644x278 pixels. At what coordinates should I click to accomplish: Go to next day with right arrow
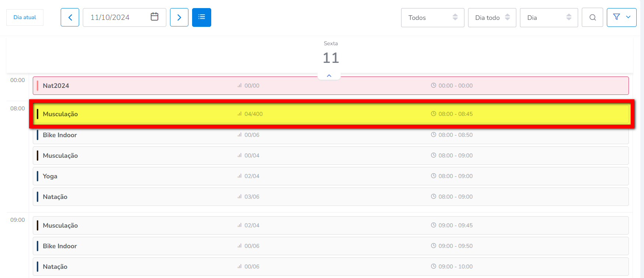(x=179, y=17)
